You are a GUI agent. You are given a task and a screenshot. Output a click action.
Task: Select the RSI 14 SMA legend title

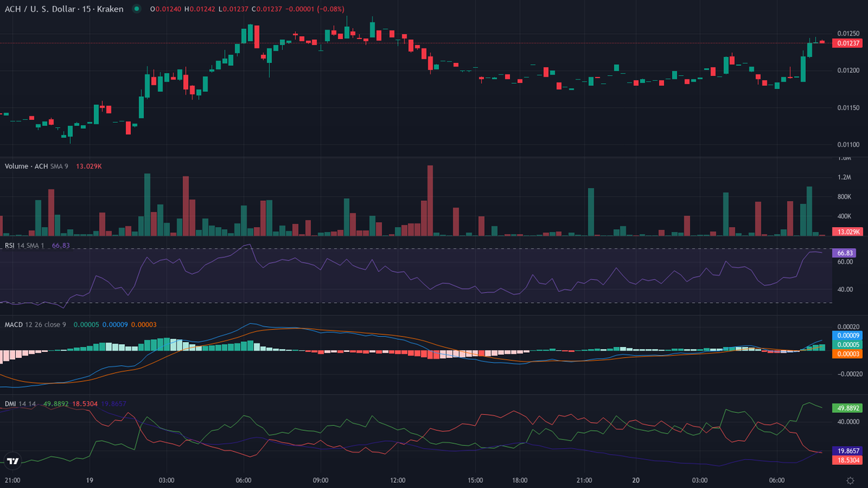click(23, 246)
